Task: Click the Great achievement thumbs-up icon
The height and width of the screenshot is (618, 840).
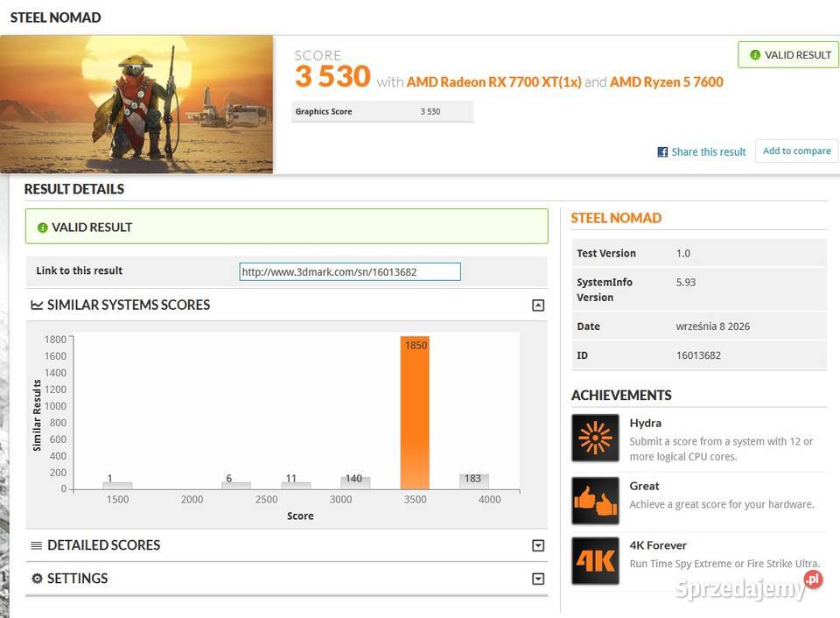Action: [595, 500]
